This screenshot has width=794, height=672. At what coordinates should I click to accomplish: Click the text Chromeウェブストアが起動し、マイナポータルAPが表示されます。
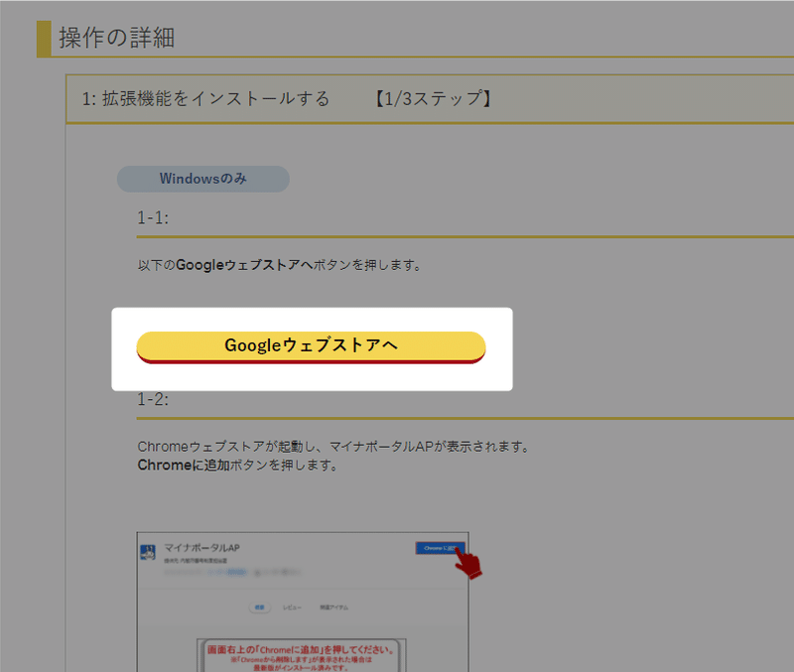pyautogui.click(x=333, y=447)
